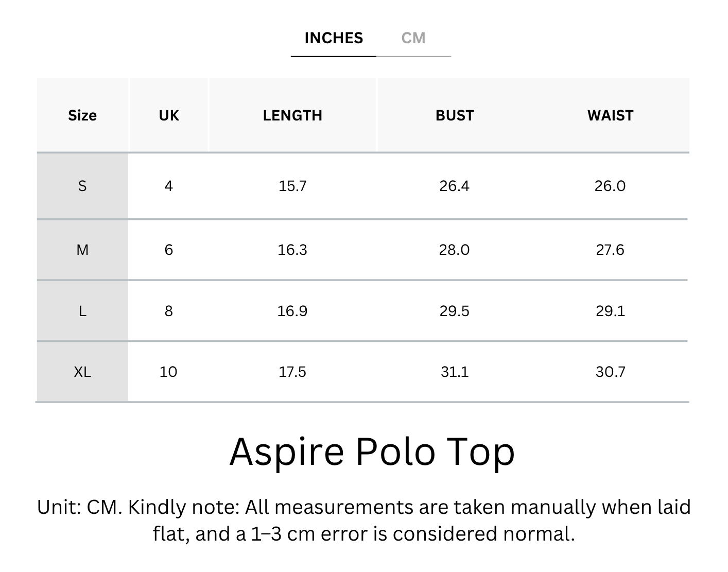
Task: Click the BUST column header
Action: pos(455,115)
